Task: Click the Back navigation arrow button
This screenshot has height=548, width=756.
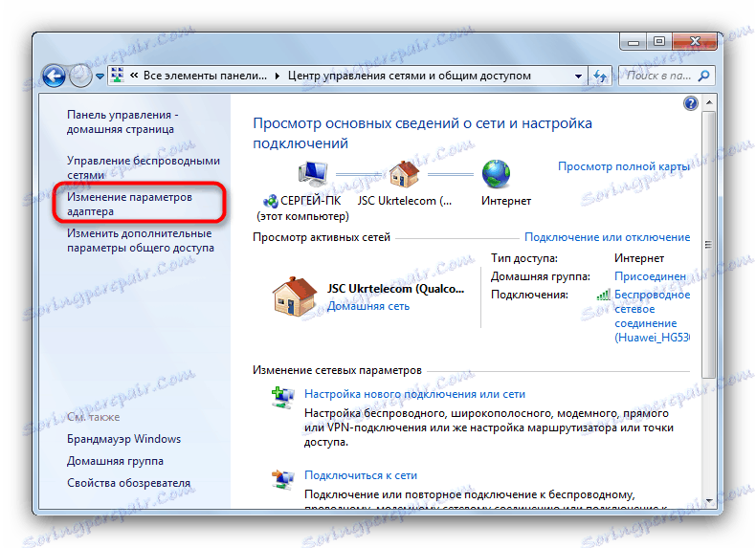Action: coord(54,77)
